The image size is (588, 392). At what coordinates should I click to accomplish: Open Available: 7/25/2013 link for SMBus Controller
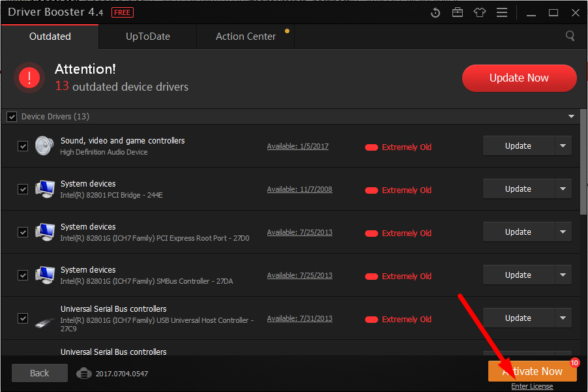[x=300, y=276]
